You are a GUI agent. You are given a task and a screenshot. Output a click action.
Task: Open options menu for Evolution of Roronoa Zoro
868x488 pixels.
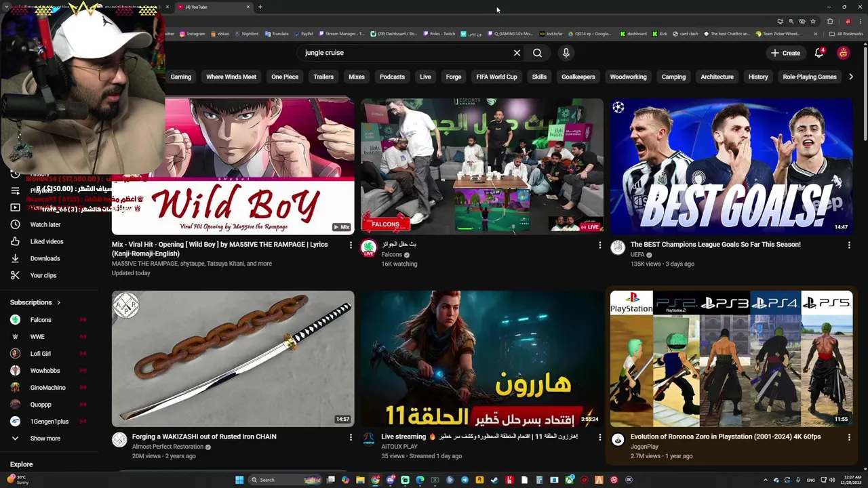[x=849, y=437]
